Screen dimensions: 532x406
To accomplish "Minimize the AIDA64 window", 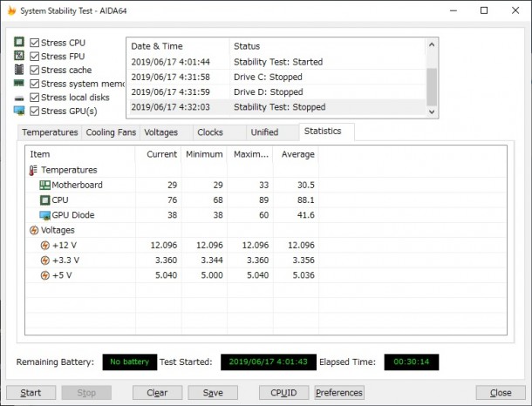I will (454, 10).
